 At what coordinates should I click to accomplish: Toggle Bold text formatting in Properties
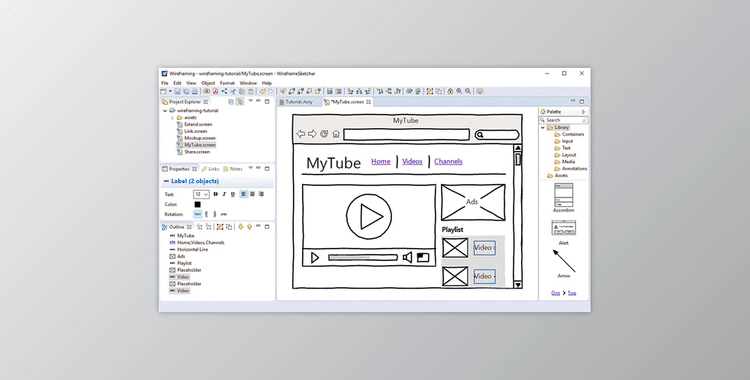pyautogui.click(x=216, y=194)
